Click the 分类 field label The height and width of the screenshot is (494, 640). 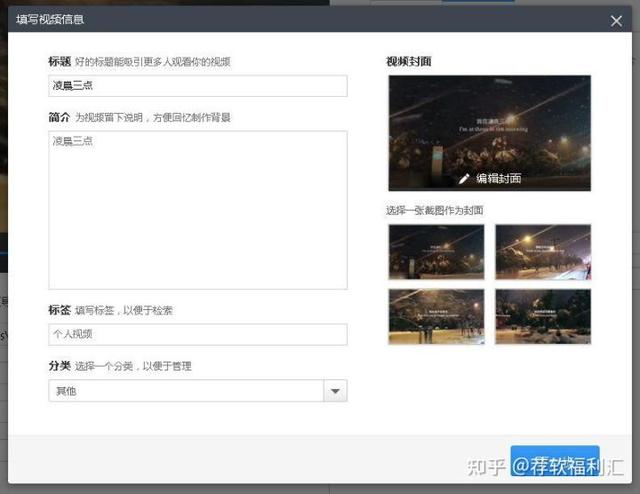point(60,366)
